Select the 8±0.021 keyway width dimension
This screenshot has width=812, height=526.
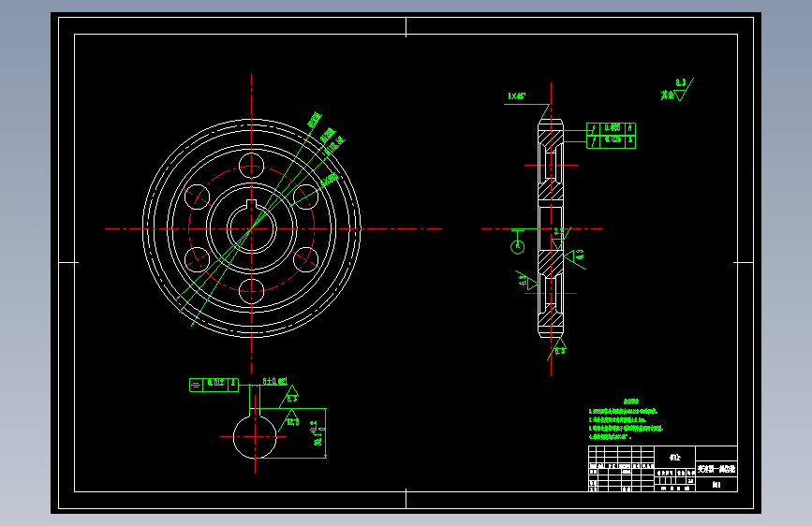(274, 382)
